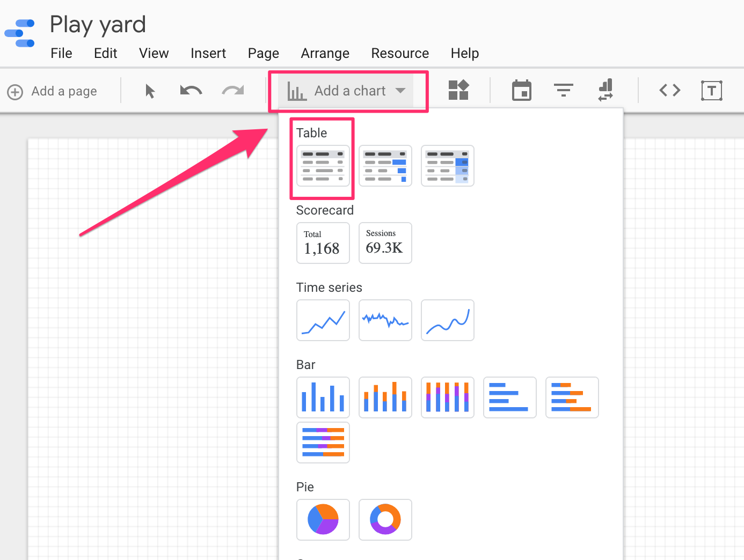The height and width of the screenshot is (560, 744).
Task: Select the stacked column Bar chart
Action: (x=385, y=397)
